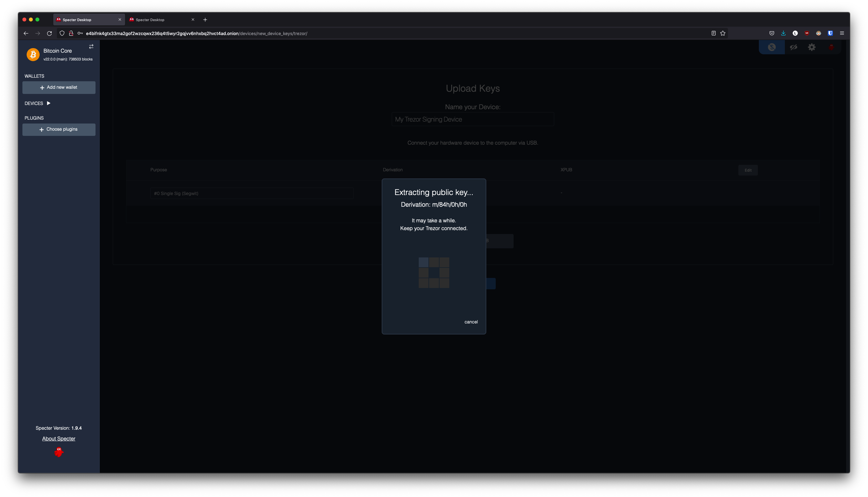Click the red Specter ghost in sidebar
Screen dimensions: 868x497
59,452
